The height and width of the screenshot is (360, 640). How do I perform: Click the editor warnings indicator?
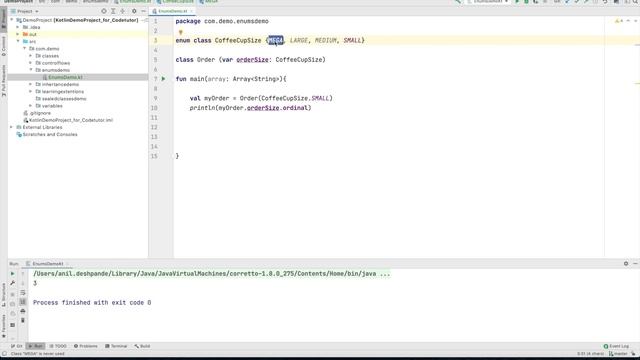point(619,21)
